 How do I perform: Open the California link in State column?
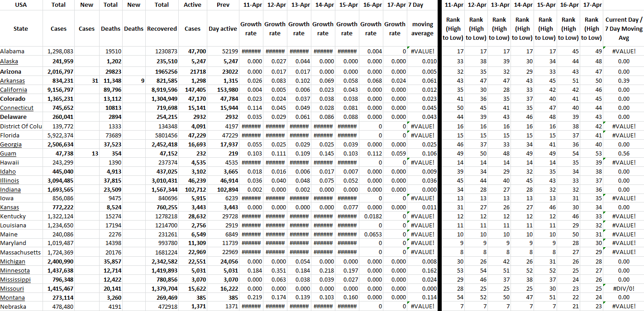click(14, 90)
